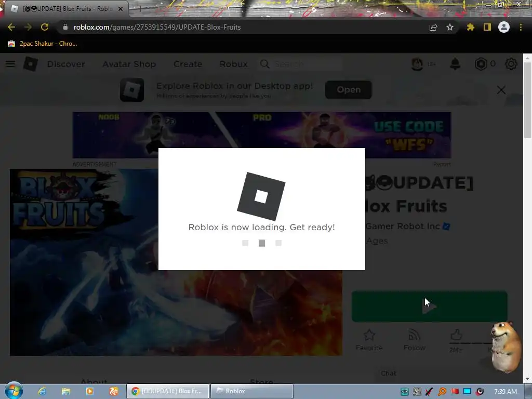This screenshot has height=399, width=532.
Task: Open Avatar Shop page
Action: coord(129,64)
